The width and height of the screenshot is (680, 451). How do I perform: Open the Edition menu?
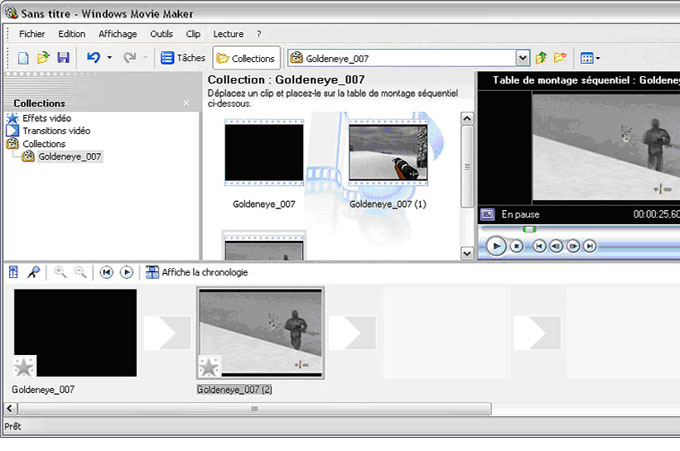point(72,34)
